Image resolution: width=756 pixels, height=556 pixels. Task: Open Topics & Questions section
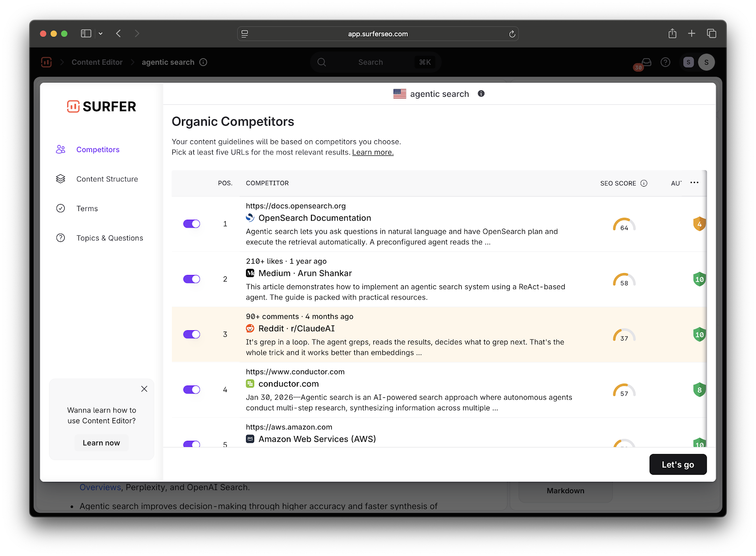[110, 238]
